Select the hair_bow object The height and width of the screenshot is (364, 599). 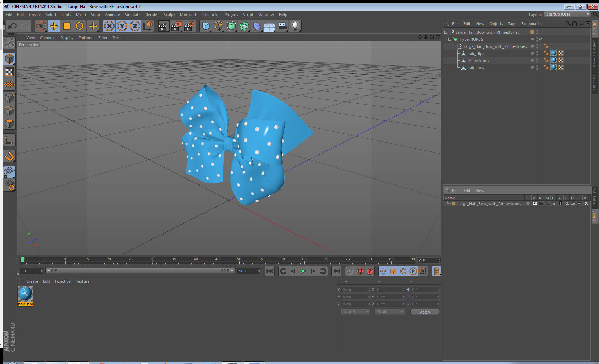click(x=476, y=68)
